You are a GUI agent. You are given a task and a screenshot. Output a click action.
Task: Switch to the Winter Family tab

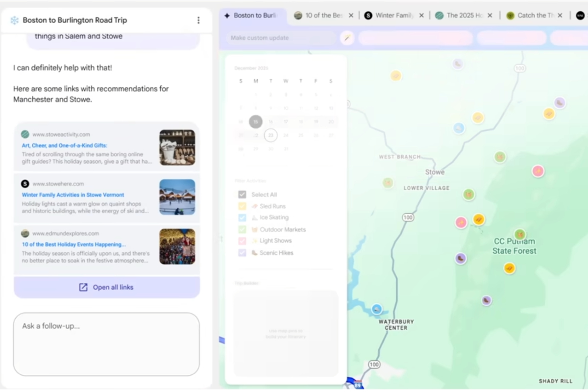pyautogui.click(x=392, y=15)
